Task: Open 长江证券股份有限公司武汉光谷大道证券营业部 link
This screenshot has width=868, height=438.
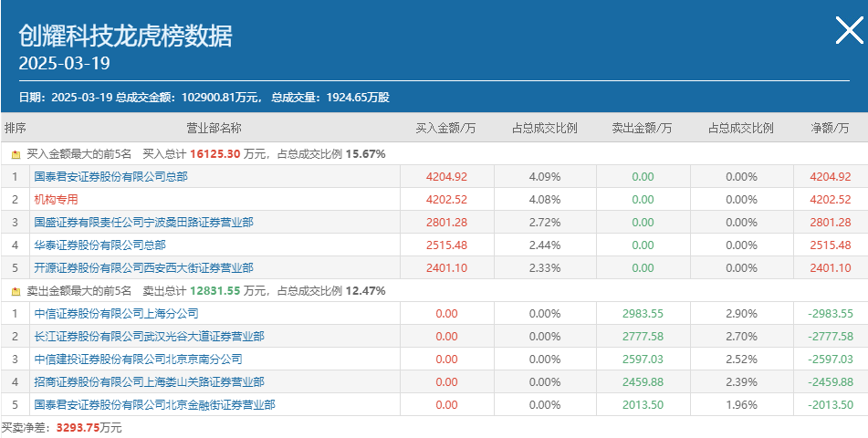Action: [x=150, y=336]
